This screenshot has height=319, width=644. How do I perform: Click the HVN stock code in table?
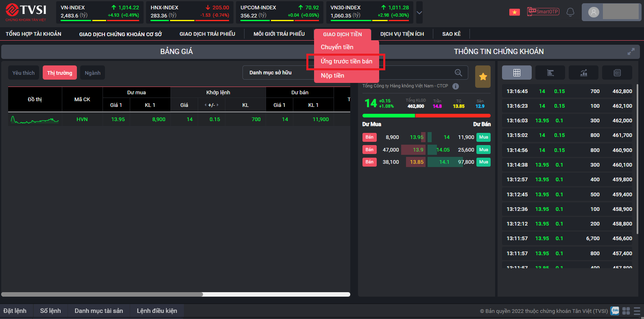[x=82, y=119]
